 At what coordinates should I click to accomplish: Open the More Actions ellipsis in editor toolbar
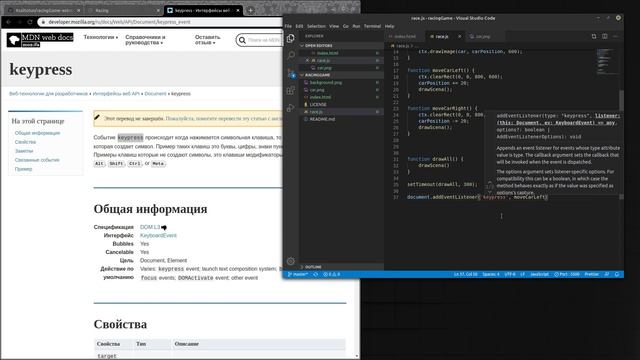pyautogui.click(x=616, y=36)
